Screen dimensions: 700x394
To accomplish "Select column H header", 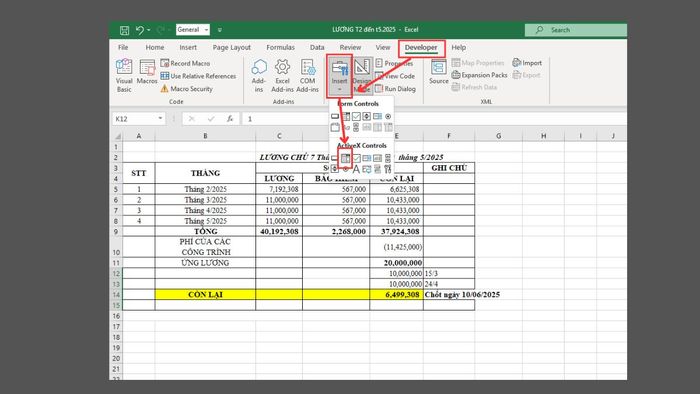I will pyautogui.click(x=543, y=136).
